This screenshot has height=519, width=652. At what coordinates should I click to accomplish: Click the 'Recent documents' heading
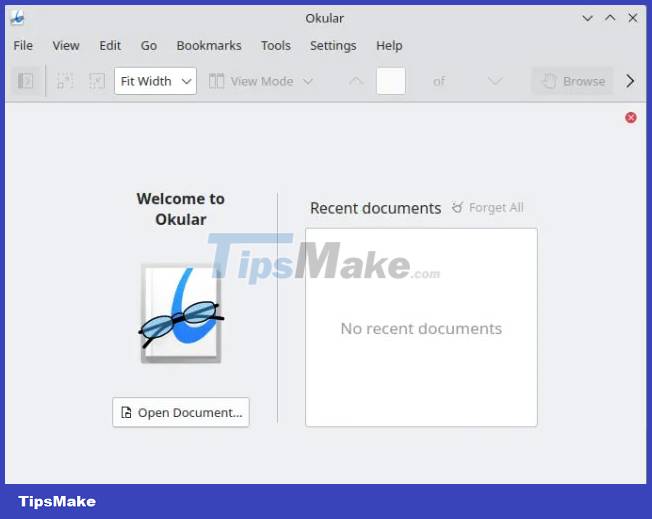click(x=375, y=208)
